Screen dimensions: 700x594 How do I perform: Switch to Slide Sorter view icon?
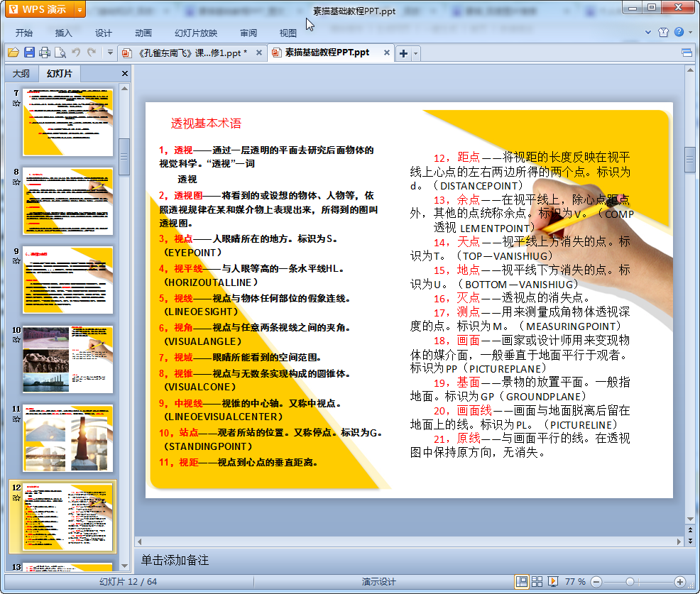[537, 581]
